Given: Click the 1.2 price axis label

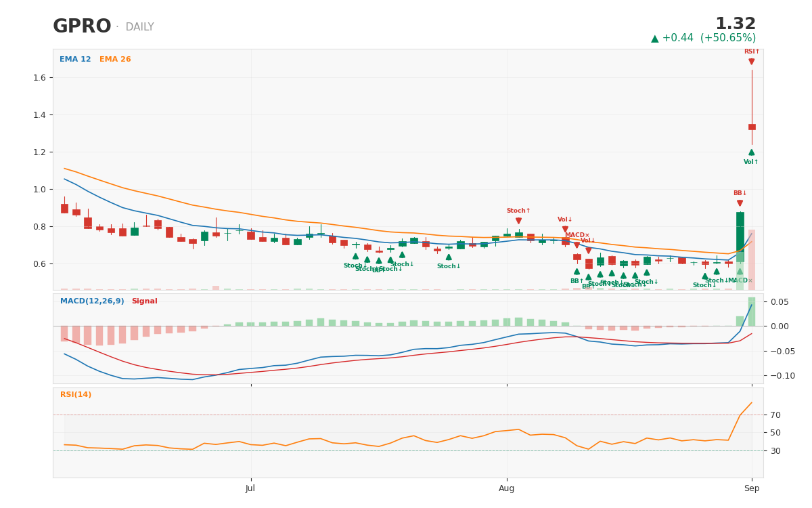Looking at the screenshot, I should (x=39, y=152).
